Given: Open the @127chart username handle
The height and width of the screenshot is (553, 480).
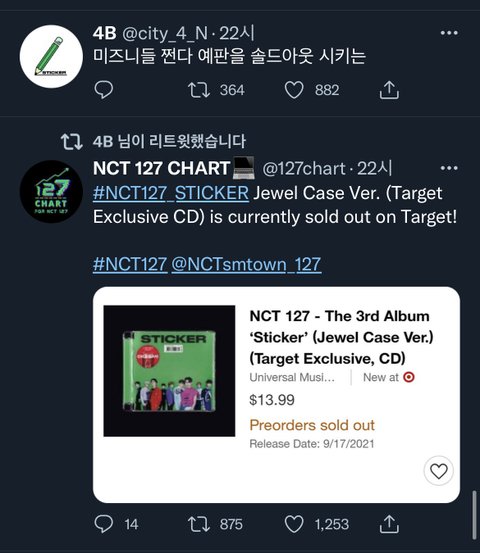Looking at the screenshot, I should 304,169.
